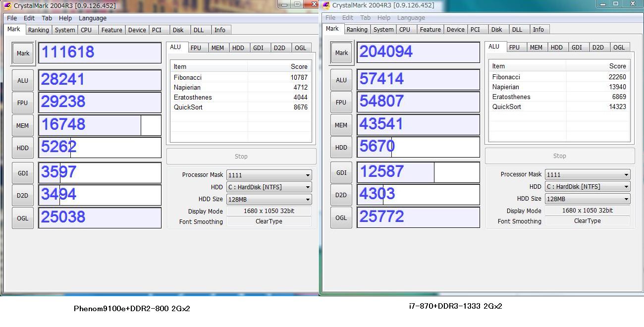Click the ALU benchmark button in left window
Image resolution: width=644 pixels, height=327 pixels.
(23, 80)
